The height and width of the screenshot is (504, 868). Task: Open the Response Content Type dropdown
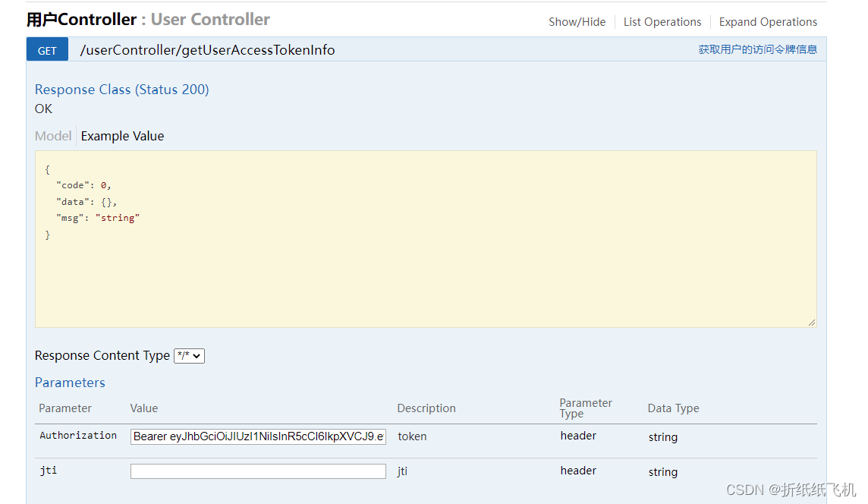190,355
